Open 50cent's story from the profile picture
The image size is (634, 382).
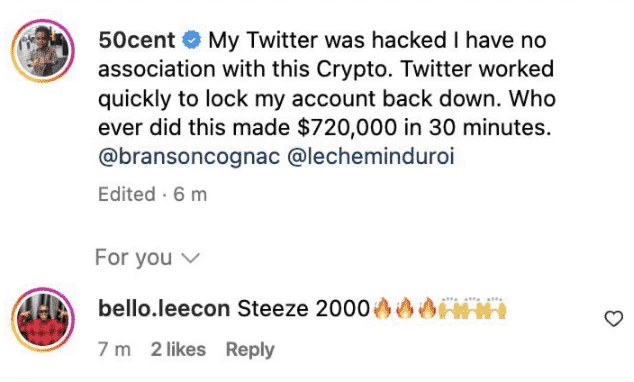[x=43, y=51]
